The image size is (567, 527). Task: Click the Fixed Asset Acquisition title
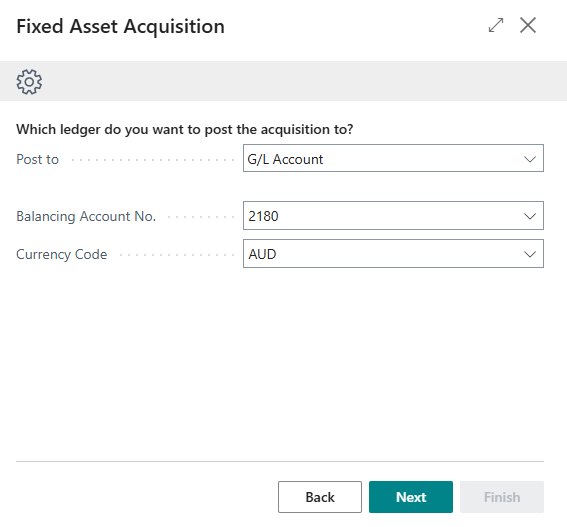[x=120, y=26]
